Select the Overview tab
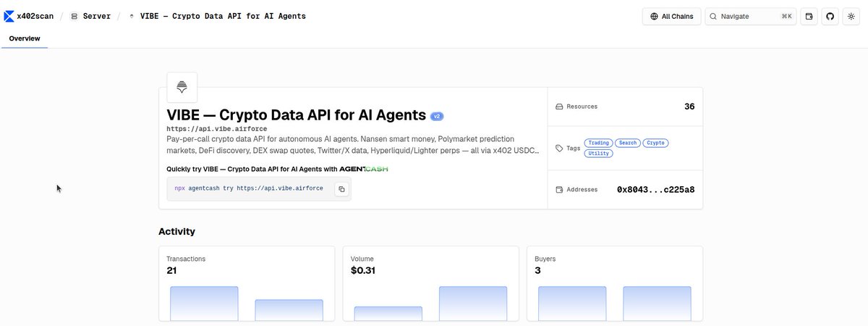 (25, 38)
